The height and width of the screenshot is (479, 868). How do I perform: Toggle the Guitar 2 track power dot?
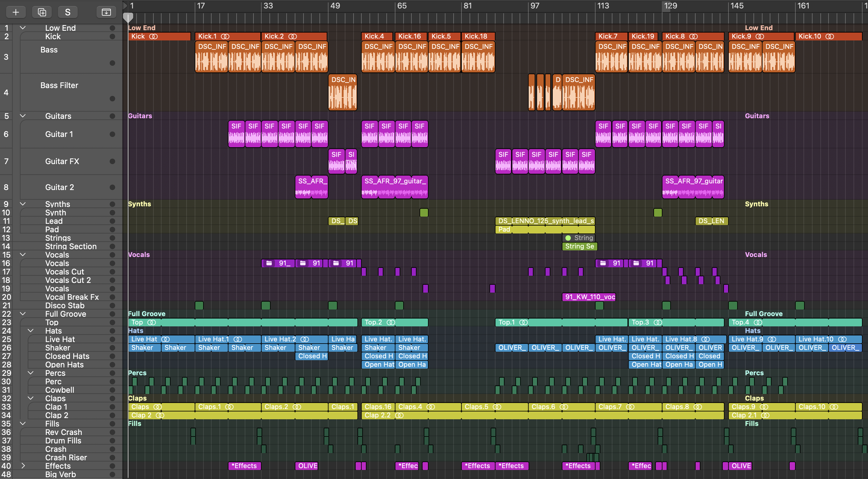click(x=112, y=188)
